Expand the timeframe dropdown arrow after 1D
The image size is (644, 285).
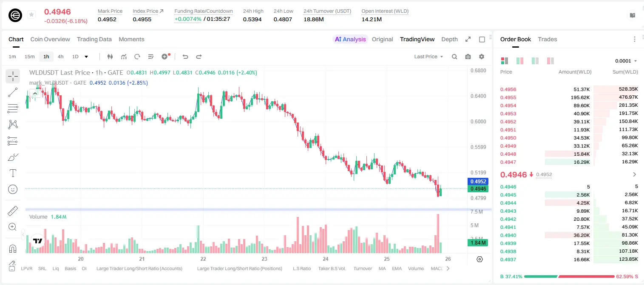(86, 57)
